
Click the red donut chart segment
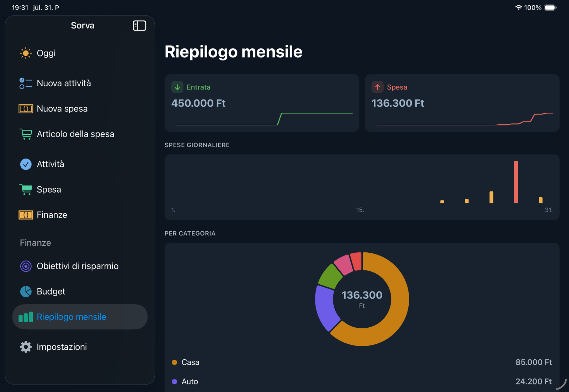coord(356,261)
